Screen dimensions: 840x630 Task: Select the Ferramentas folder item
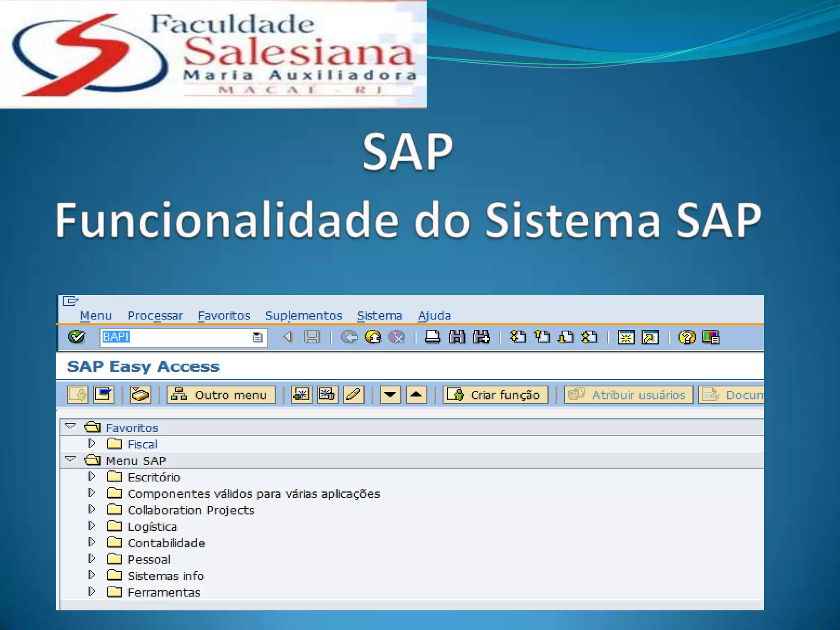pos(164,592)
